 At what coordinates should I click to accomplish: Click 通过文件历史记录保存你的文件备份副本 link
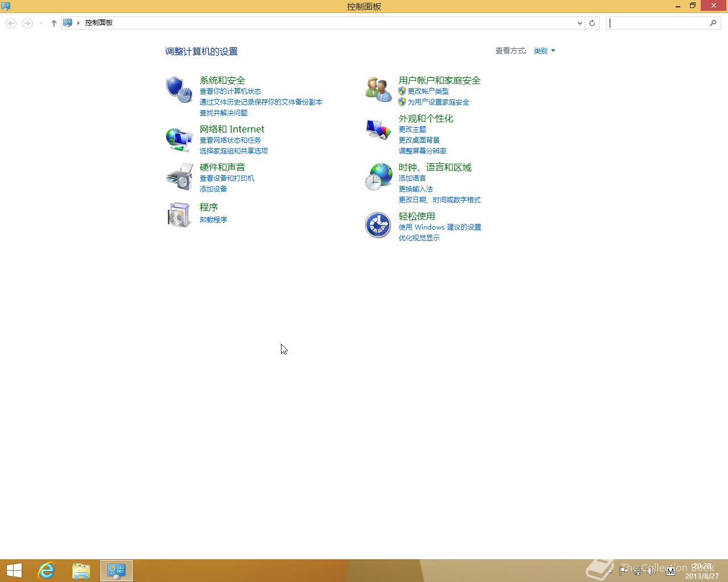[261, 102]
